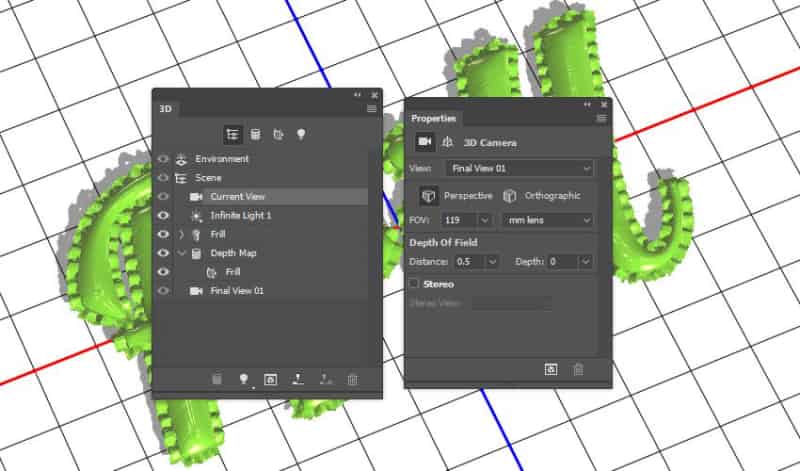Click the nested Frill material icon
Image resolution: width=800 pixels, height=471 pixels.
(x=211, y=272)
